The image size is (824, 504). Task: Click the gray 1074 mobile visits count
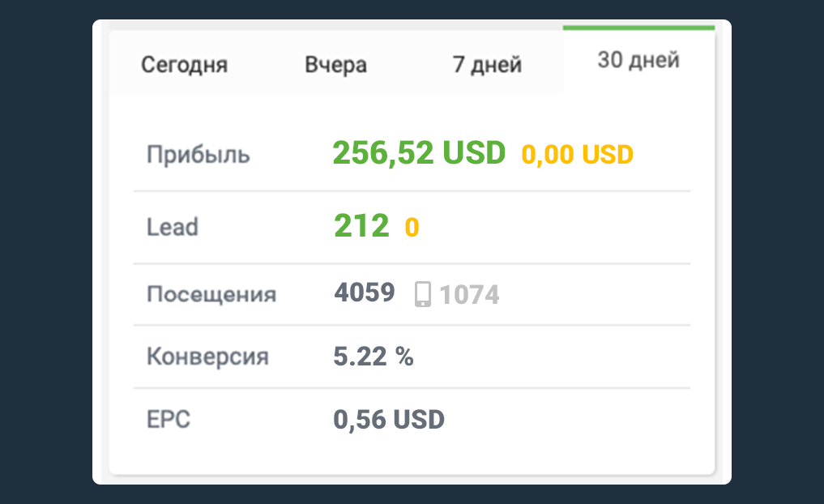coord(469,295)
